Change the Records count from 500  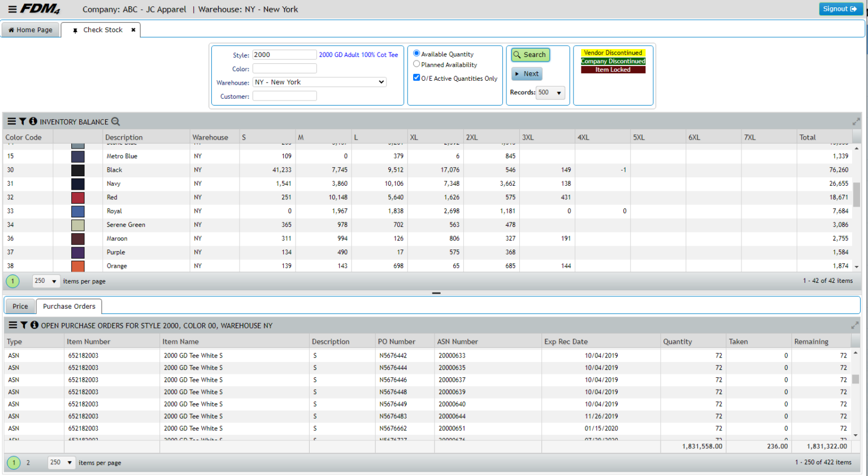click(x=550, y=93)
